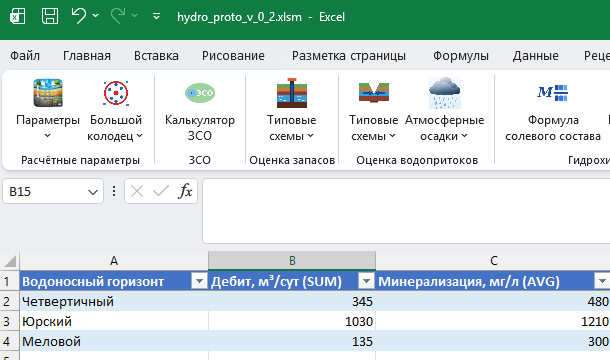Click into the formula bar input

406,211
